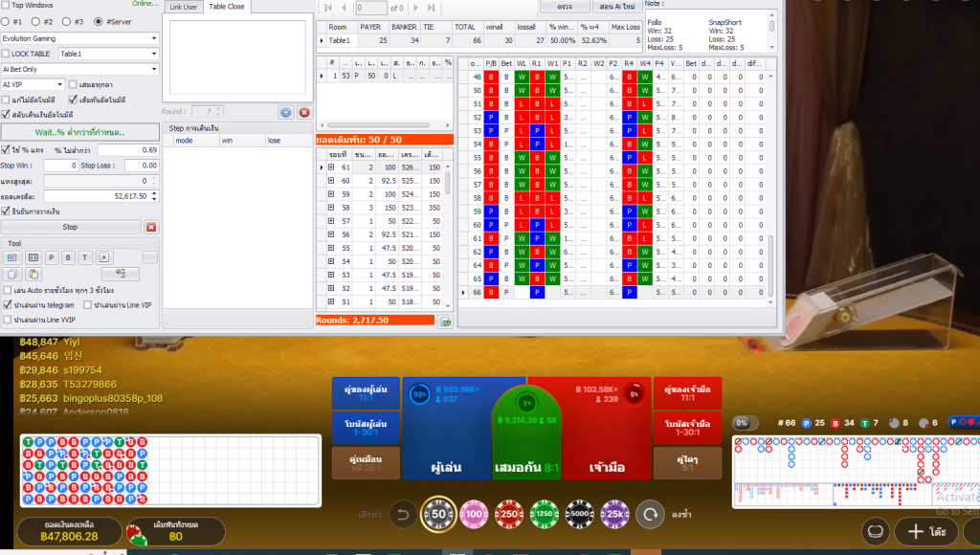The image size is (980, 555).
Task: Click the T tool button
Action: [85, 257]
